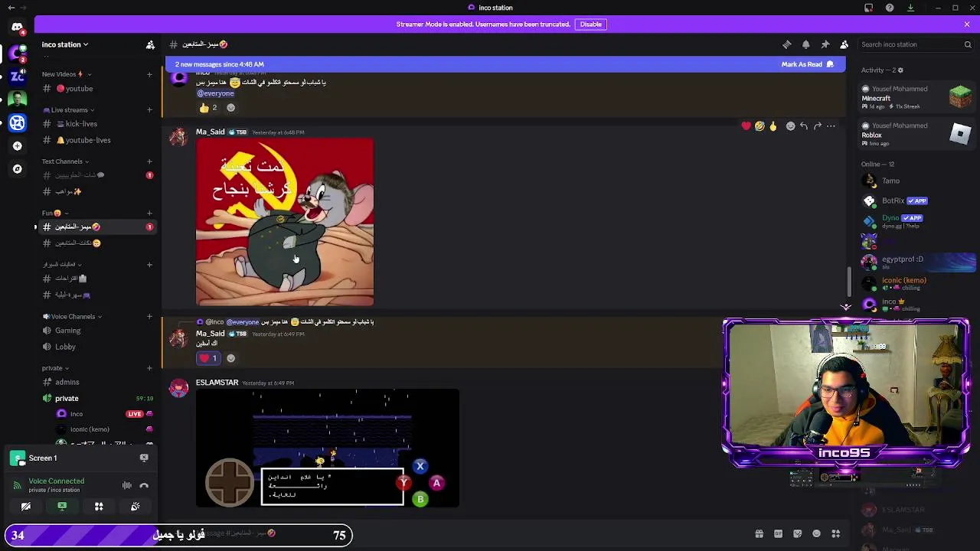Open ESLAMSTAR username profile
Viewport: 980px width, 551px height.
click(x=217, y=383)
